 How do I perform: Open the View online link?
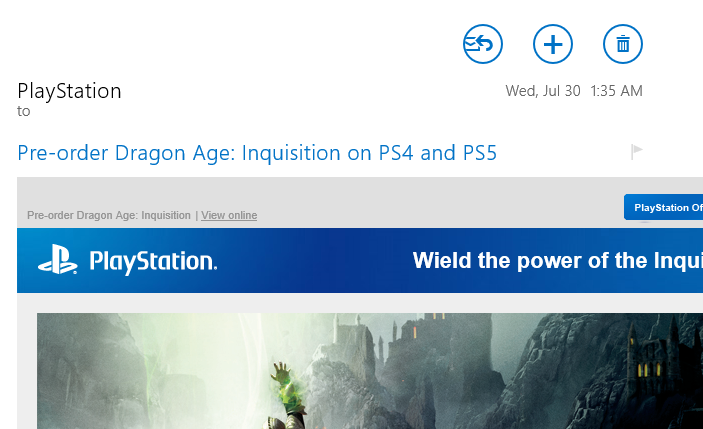pos(229,215)
